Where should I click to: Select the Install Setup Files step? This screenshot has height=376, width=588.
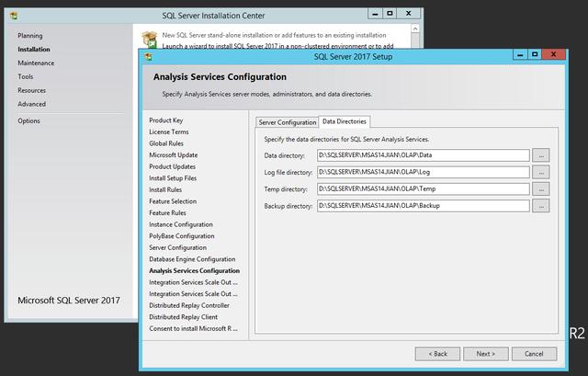pyautogui.click(x=173, y=178)
